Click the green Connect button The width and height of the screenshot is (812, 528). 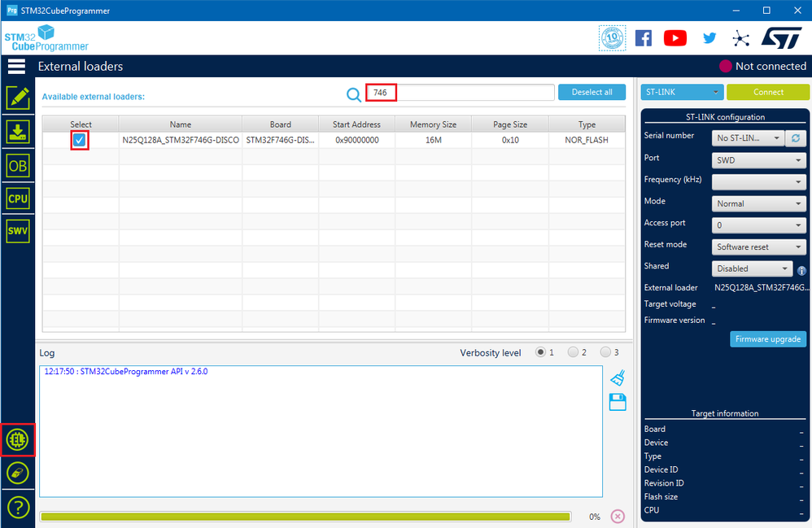(768, 92)
